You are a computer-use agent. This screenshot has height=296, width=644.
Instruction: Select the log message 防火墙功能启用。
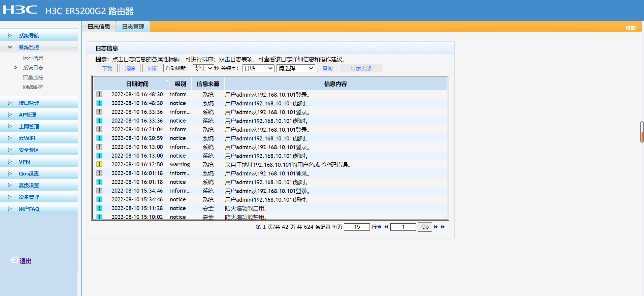point(246,208)
